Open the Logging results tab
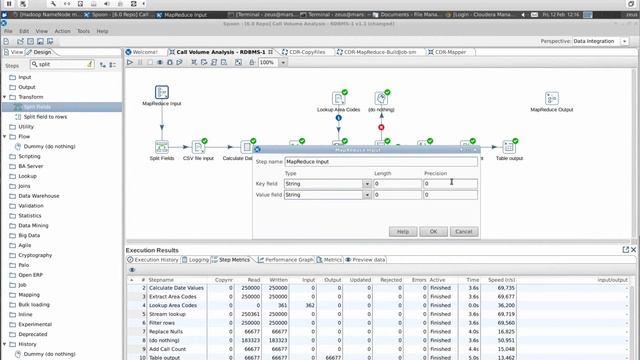 [196, 260]
